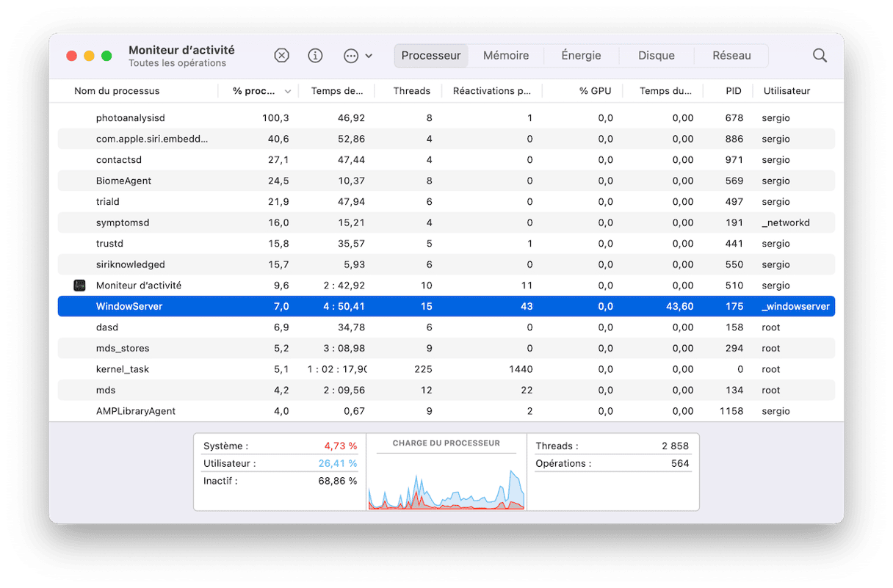Viewport: 893px width, 588px height.
Task: Sort by Temps du GPU column header
Action: pyautogui.click(x=665, y=91)
